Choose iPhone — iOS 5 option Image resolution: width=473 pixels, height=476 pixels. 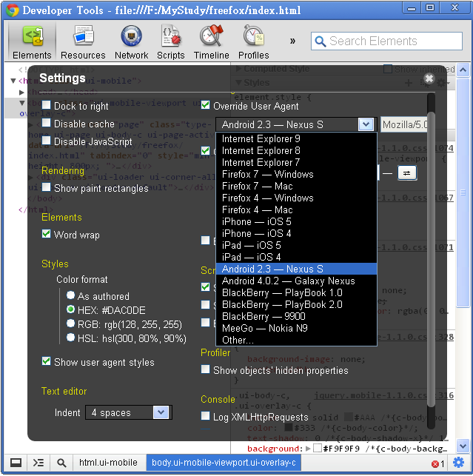coord(296,221)
